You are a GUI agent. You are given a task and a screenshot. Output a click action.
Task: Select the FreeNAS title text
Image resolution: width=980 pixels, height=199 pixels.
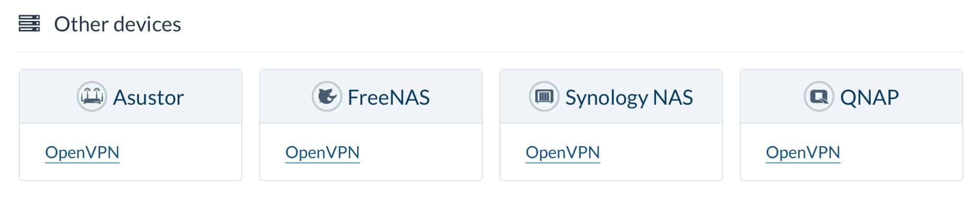(389, 97)
